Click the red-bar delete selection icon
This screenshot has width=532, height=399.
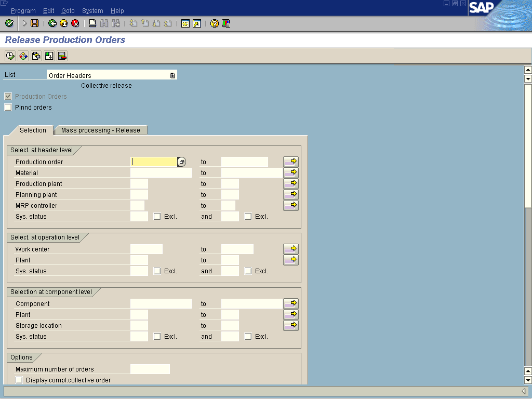point(62,56)
